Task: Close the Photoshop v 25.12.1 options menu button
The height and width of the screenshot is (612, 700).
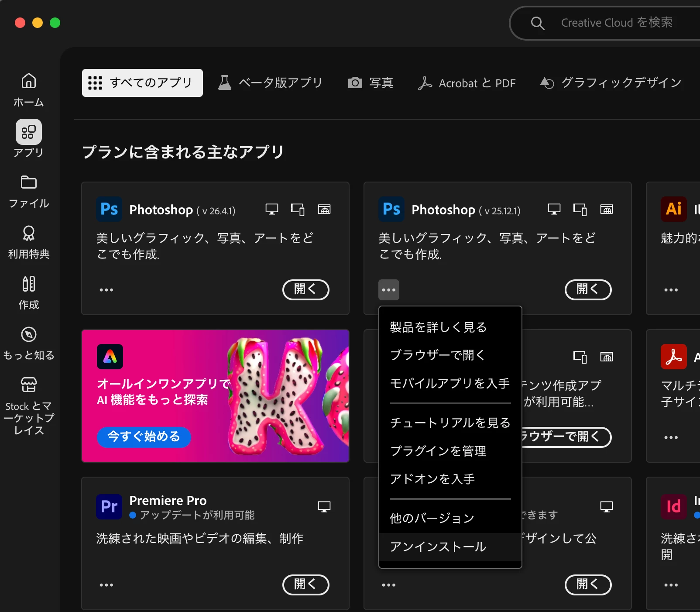Action: click(x=389, y=290)
